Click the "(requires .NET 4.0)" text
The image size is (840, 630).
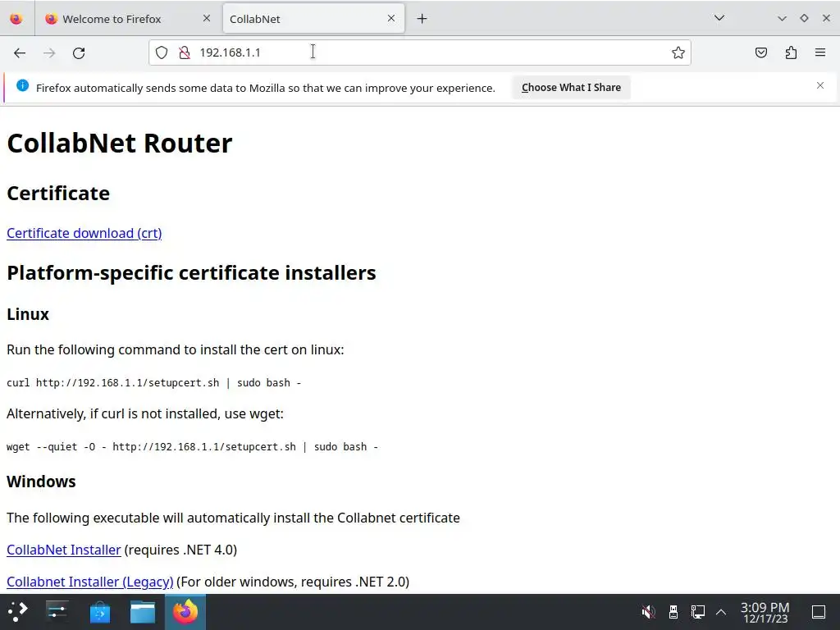click(x=180, y=550)
